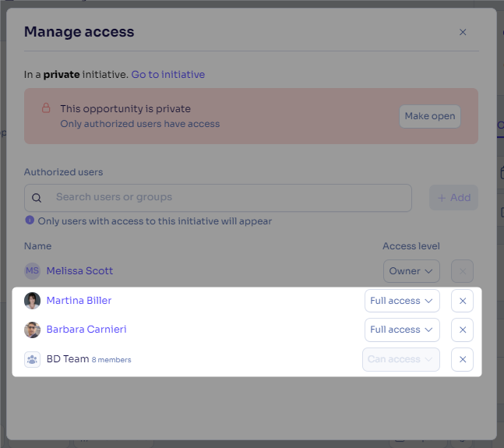
Task: Open Martina Biller's Full access dropdown
Action: pyautogui.click(x=402, y=301)
